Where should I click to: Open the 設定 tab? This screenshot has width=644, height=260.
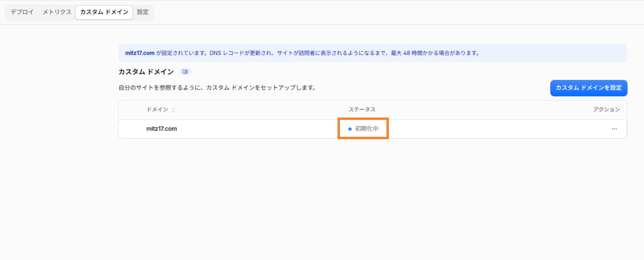[x=143, y=12]
